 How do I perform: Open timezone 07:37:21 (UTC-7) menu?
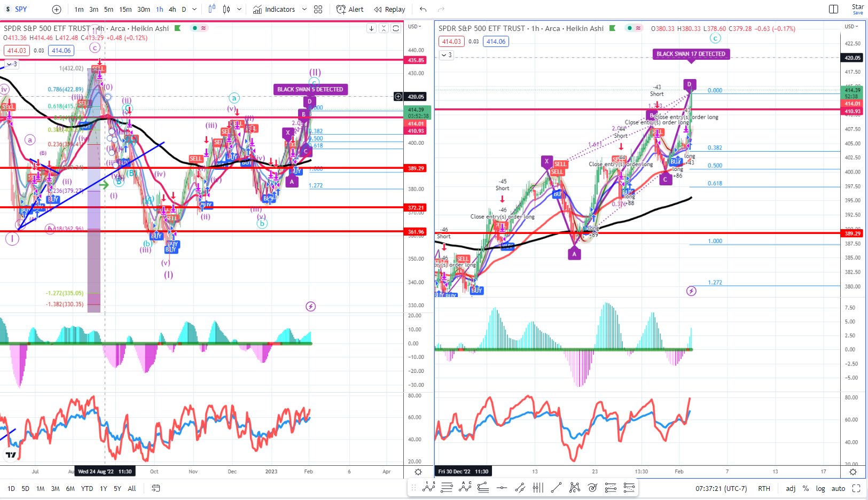[721, 488]
